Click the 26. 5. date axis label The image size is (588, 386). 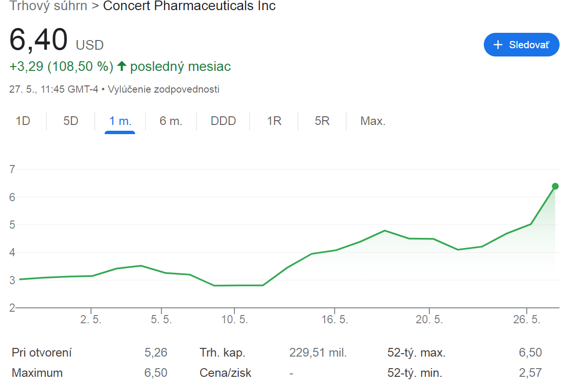527,320
